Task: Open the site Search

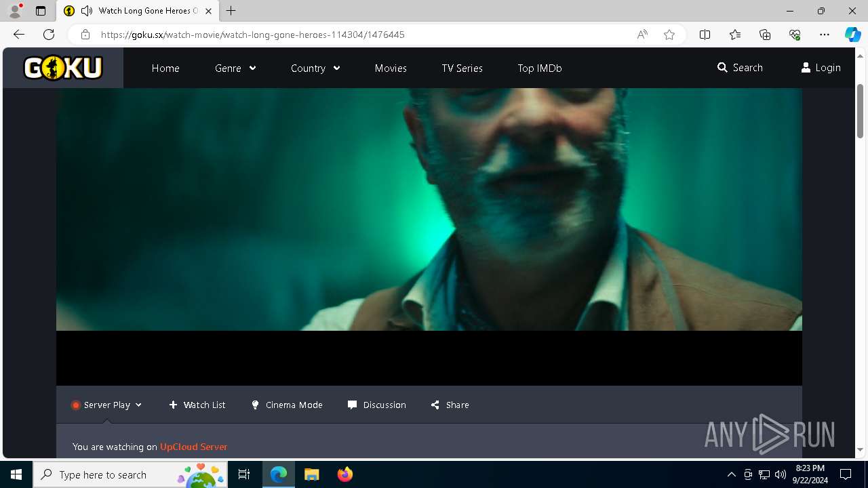Action: [x=740, y=68]
